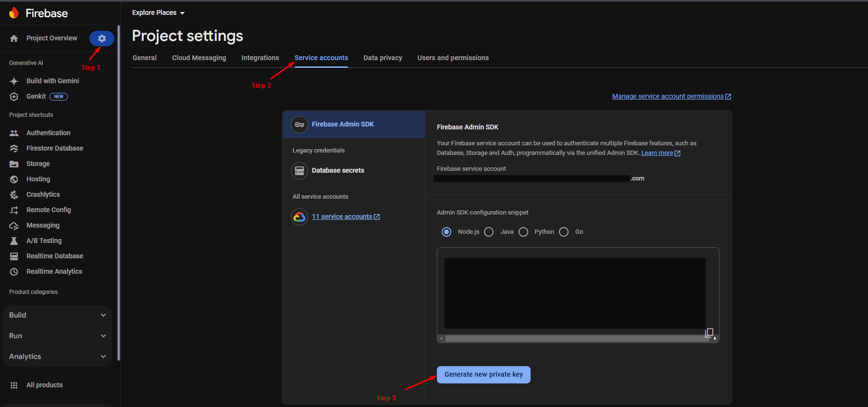Go to Remote Config
868x407 pixels.
[x=49, y=210]
